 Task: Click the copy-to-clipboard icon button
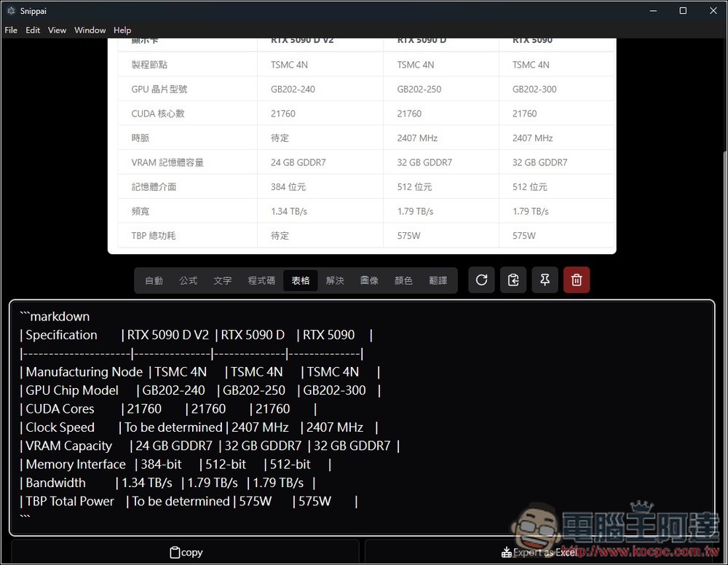(x=513, y=280)
